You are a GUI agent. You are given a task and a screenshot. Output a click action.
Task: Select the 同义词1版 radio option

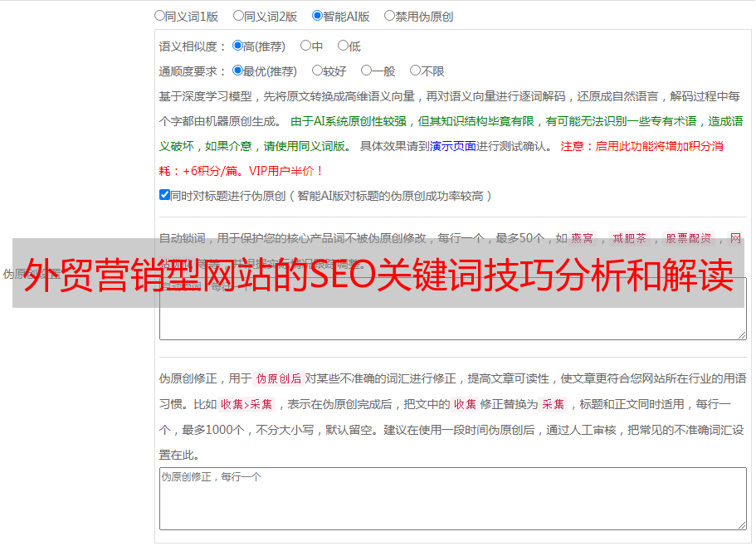159,16
